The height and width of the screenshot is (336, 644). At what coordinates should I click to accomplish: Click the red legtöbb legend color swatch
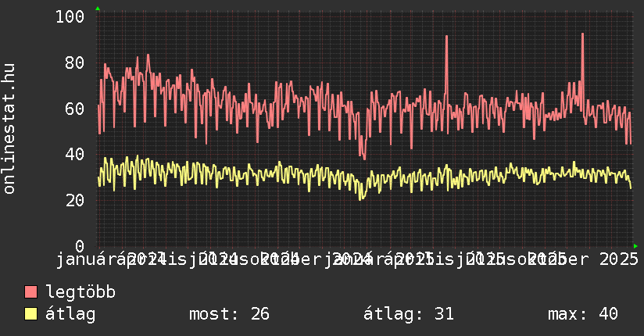(x=31, y=293)
